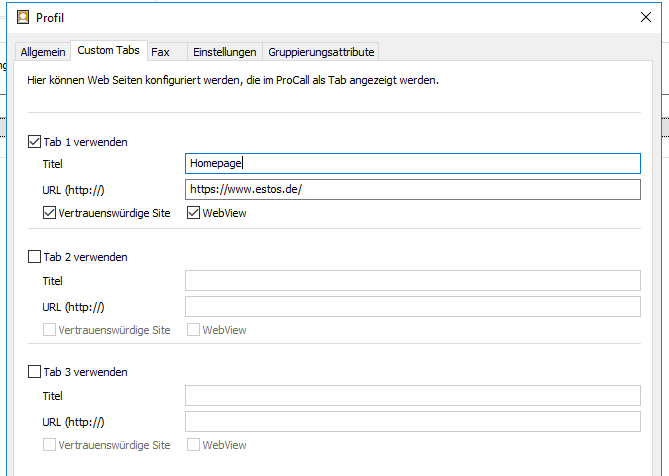Click the Titel field under Tab 3
Screen dimensions: 669x476
pyautogui.click(x=412, y=396)
